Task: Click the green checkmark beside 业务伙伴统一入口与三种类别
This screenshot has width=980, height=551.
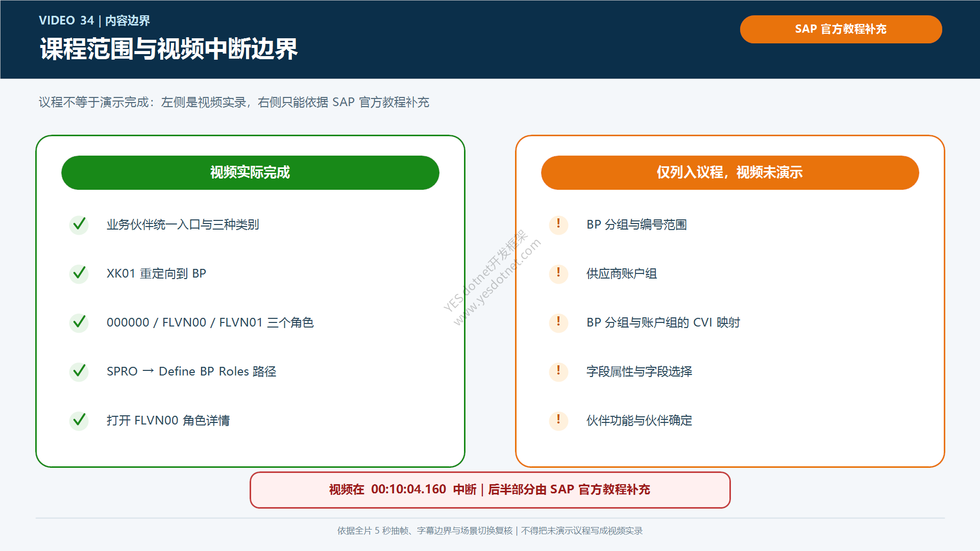Action: [x=79, y=224]
